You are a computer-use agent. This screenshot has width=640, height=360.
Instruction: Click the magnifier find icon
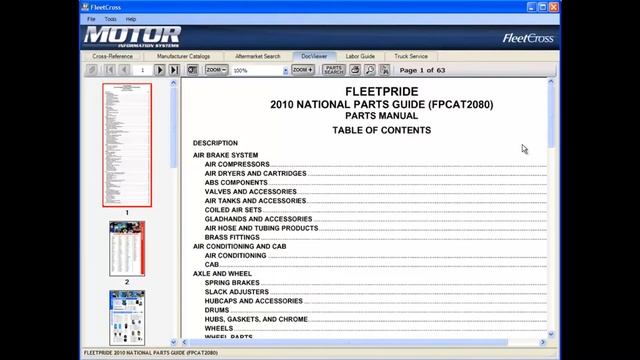pyautogui.click(x=370, y=70)
